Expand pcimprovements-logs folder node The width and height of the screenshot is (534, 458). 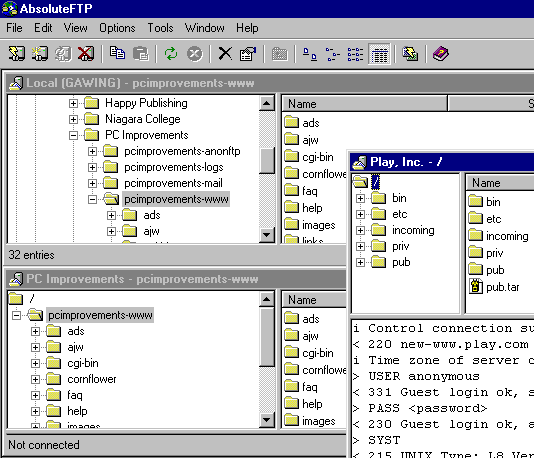pos(92,167)
